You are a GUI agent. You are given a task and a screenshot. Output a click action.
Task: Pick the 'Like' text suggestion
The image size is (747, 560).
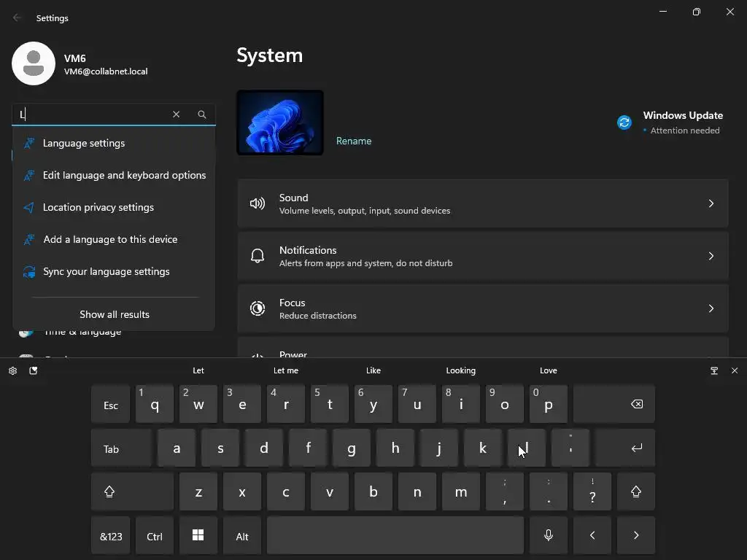(x=373, y=370)
